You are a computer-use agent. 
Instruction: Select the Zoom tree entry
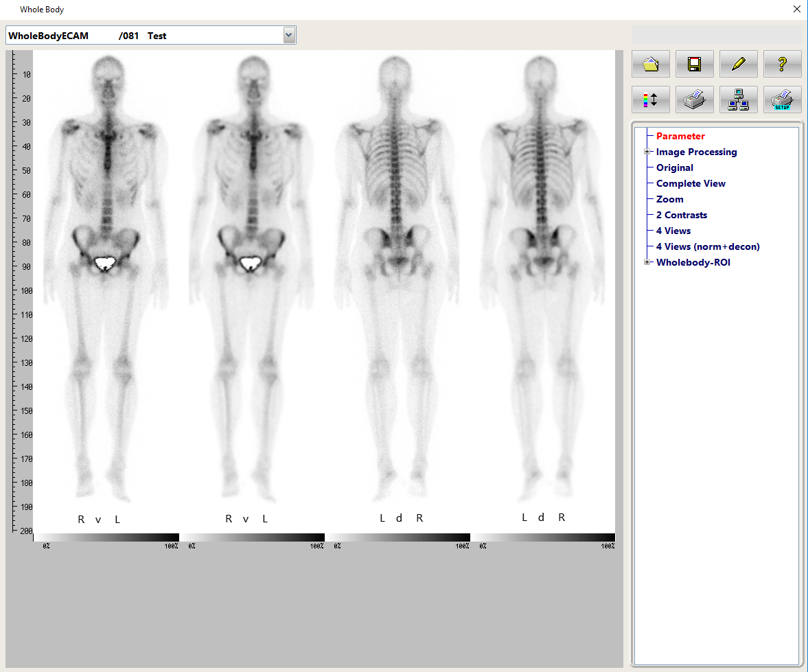(669, 199)
